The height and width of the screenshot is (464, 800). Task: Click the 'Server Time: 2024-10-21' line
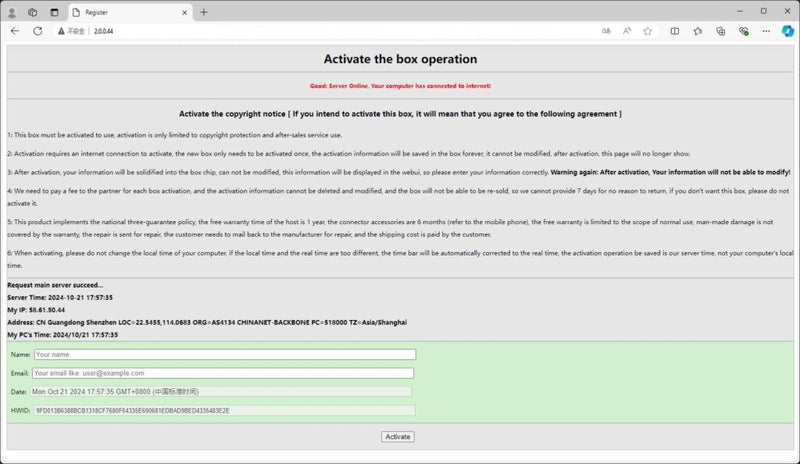coord(60,297)
